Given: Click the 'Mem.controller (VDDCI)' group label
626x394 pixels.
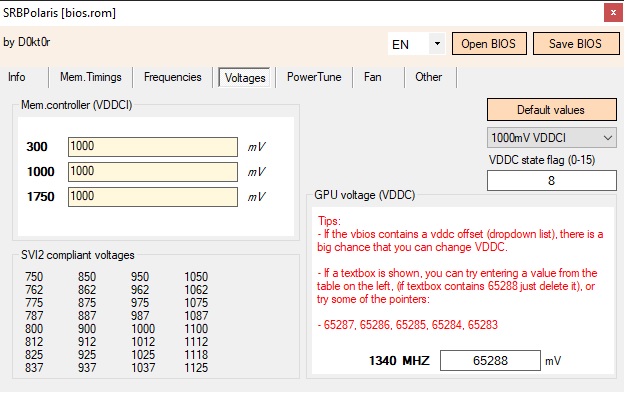Looking at the screenshot, I should tap(76, 105).
